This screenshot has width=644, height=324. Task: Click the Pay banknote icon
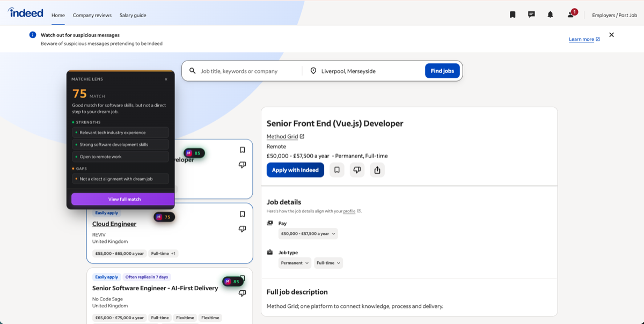270,223
